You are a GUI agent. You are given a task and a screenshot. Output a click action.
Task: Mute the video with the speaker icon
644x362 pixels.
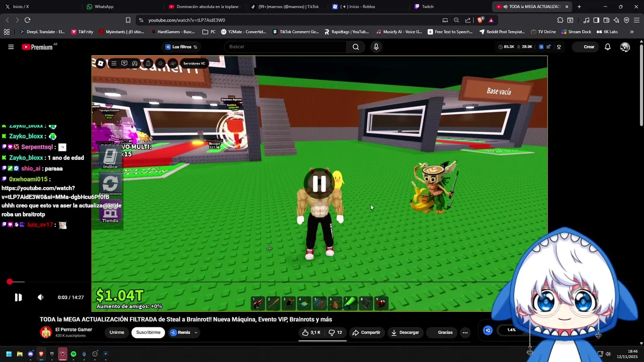coord(40,297)
